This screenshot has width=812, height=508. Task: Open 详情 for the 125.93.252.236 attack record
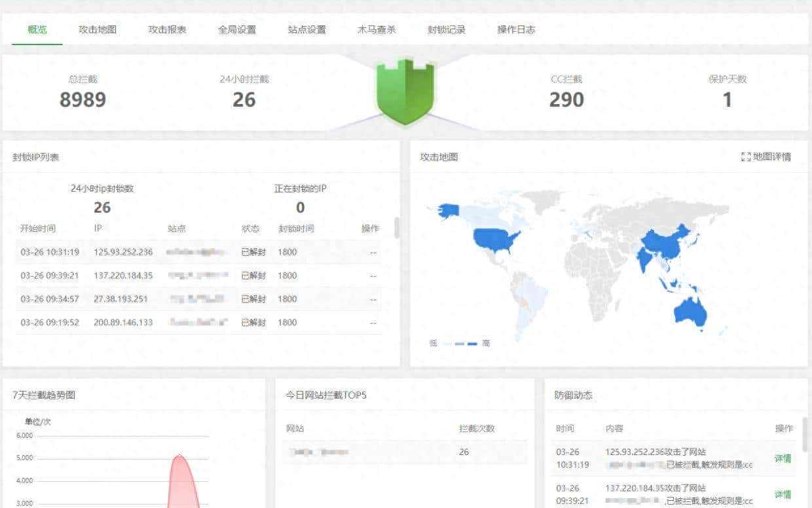tap(783, 458)
